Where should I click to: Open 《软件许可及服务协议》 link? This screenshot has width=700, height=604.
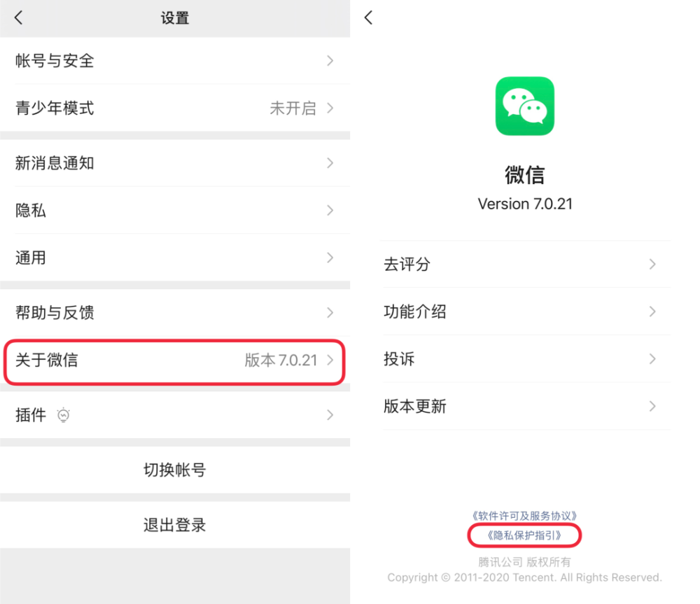coord(524,516)
